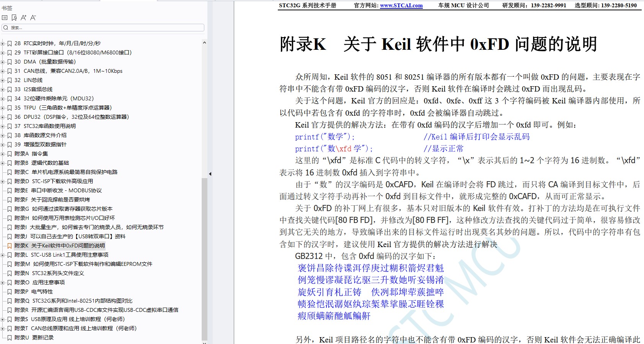Viewport: 644px width, 344px height.
Task: Expand the 附录D STC-ISP下载软件高级应用 node
Action: click(x=3, y=181)
